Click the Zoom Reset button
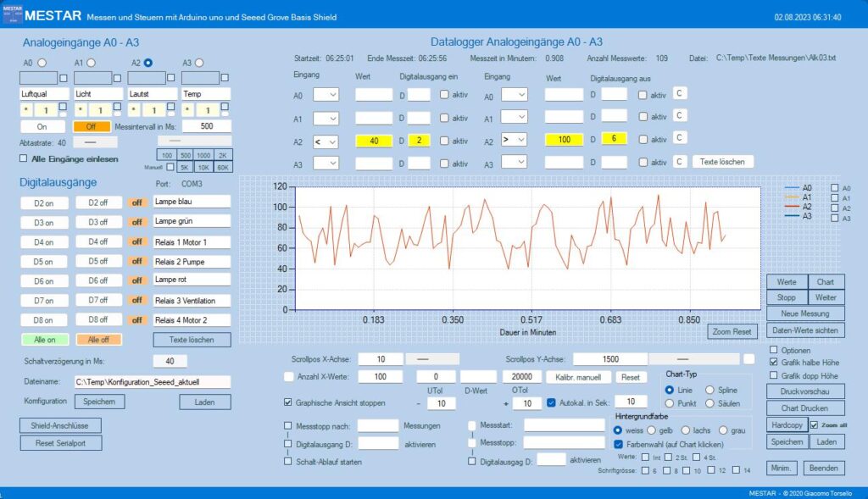Viewport: 868px width, 499px height. [733, 332]
